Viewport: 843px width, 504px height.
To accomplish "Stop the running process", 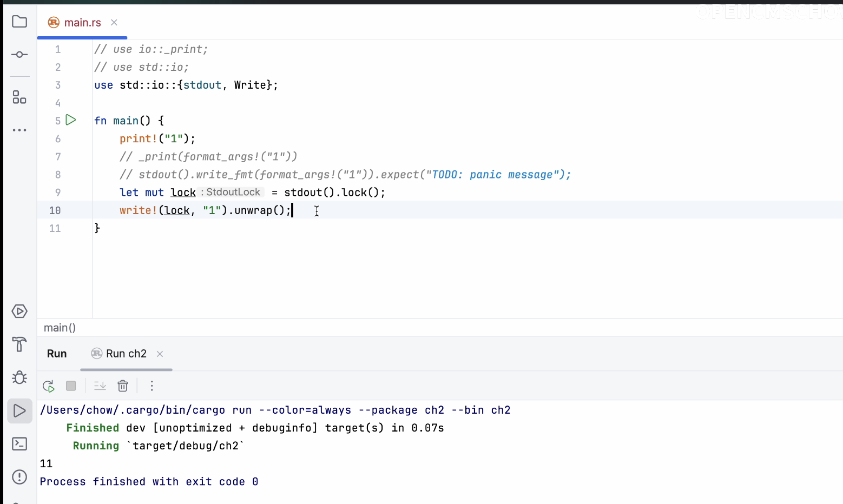I will pyautogui.click(x=71, y=386).
